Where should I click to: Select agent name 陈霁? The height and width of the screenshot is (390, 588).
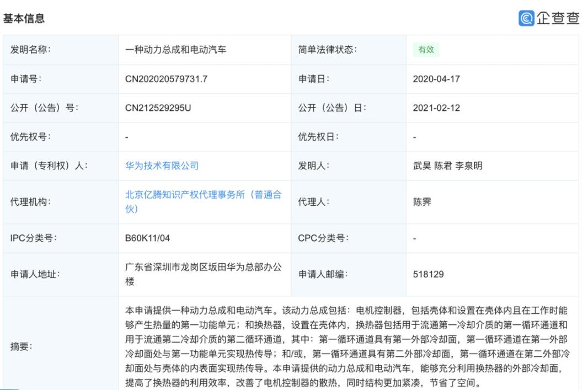tap(421, 201)
